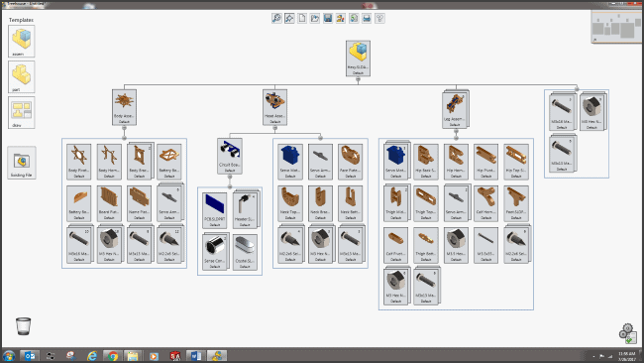644x363 pixels.
Task: Select the Head Assembly node
Action: click(x=274, y=107)
